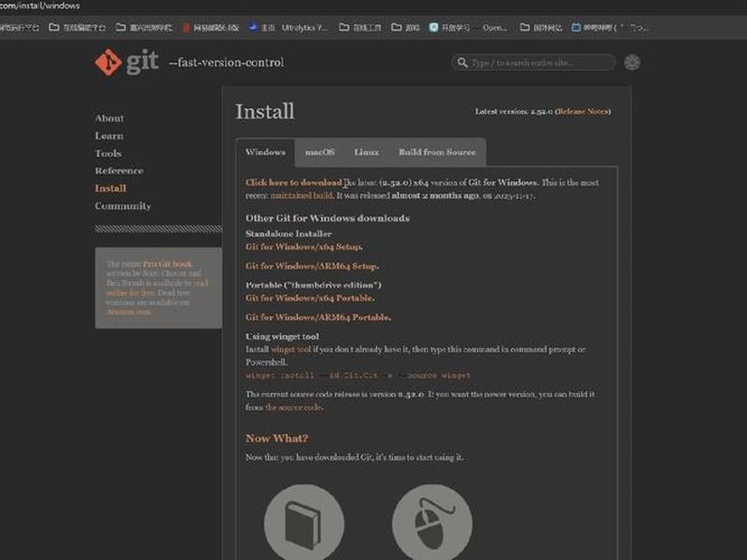Open the Tools sidebar link

[x=108, y=153]
